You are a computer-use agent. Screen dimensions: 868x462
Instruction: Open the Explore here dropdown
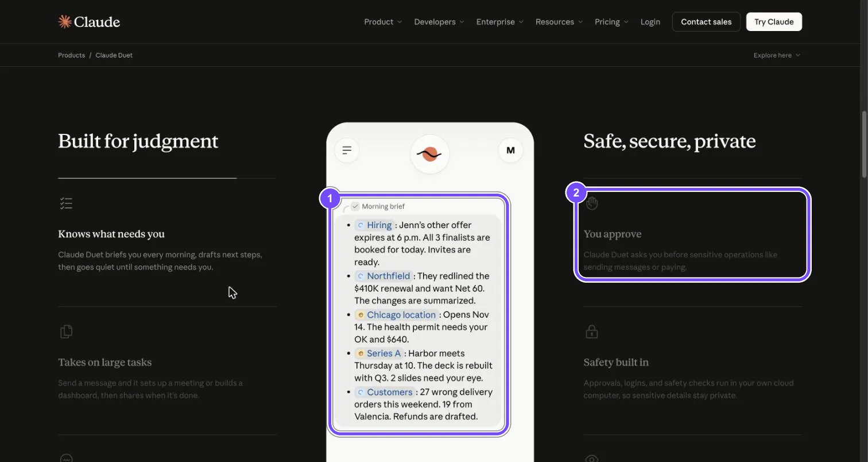tap(777, 55)
